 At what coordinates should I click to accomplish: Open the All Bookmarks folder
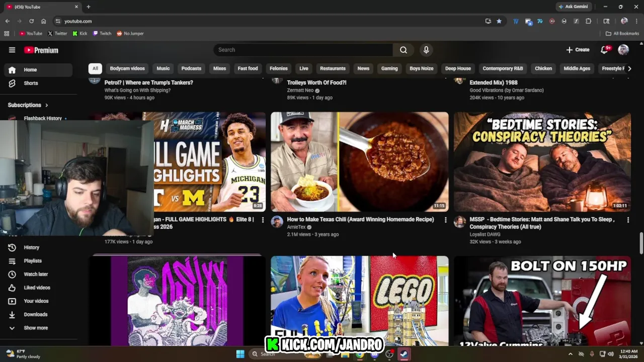click(x=622, y=34)
